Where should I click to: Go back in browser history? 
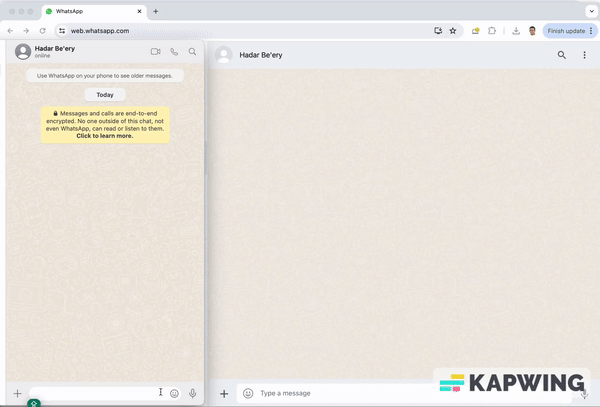pyautogui.click(x=10, y=31)
